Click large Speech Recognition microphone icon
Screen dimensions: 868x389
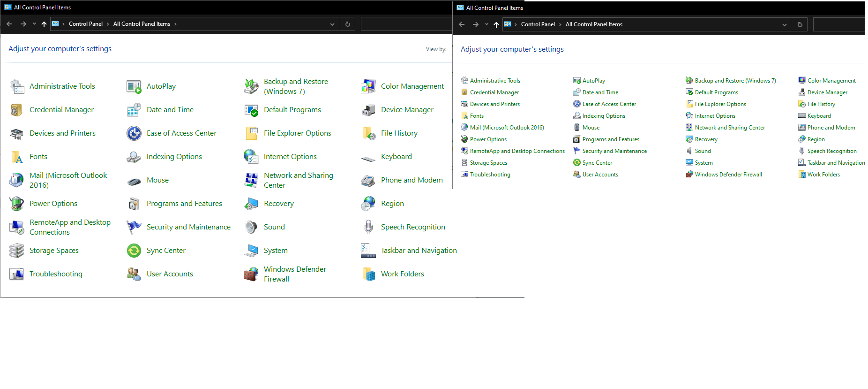point(368,227)
